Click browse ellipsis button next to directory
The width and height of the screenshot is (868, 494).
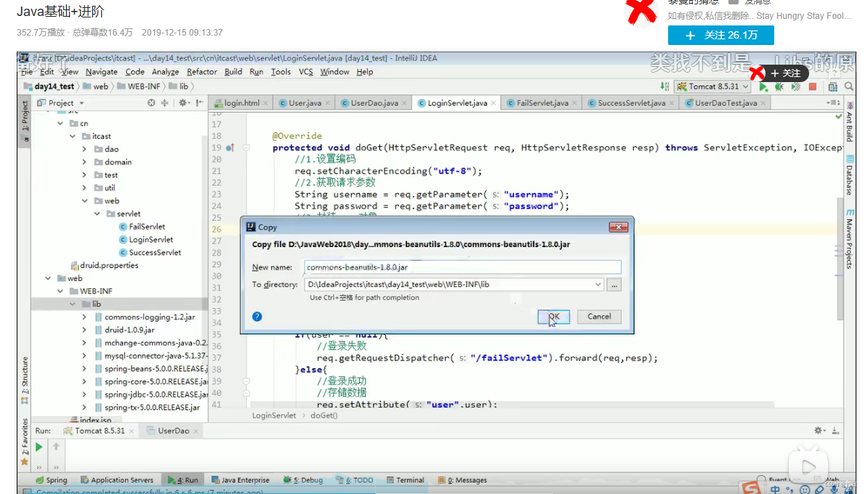coord(614,285)
